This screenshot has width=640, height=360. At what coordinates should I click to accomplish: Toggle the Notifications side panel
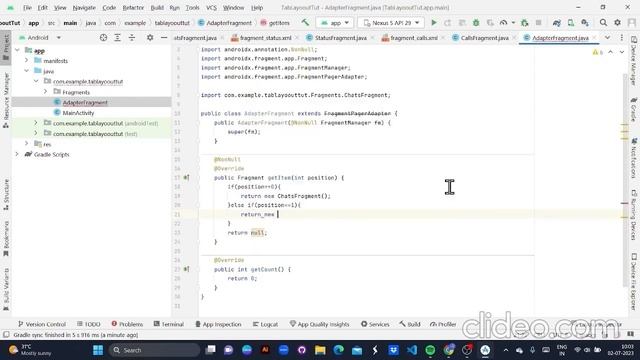(634, 158)
